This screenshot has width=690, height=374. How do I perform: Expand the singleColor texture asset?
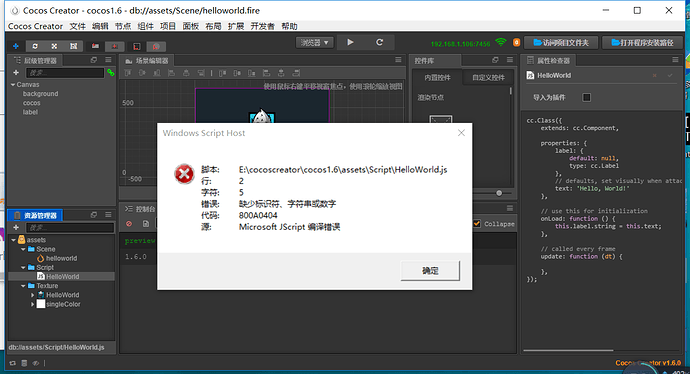click(x=33, y=304)
